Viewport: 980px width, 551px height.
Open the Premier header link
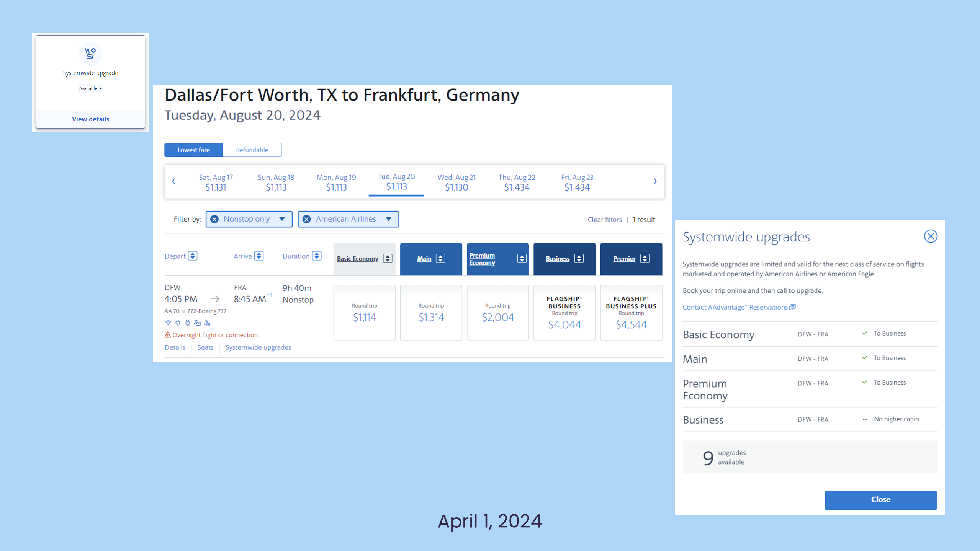click(624, 259)
